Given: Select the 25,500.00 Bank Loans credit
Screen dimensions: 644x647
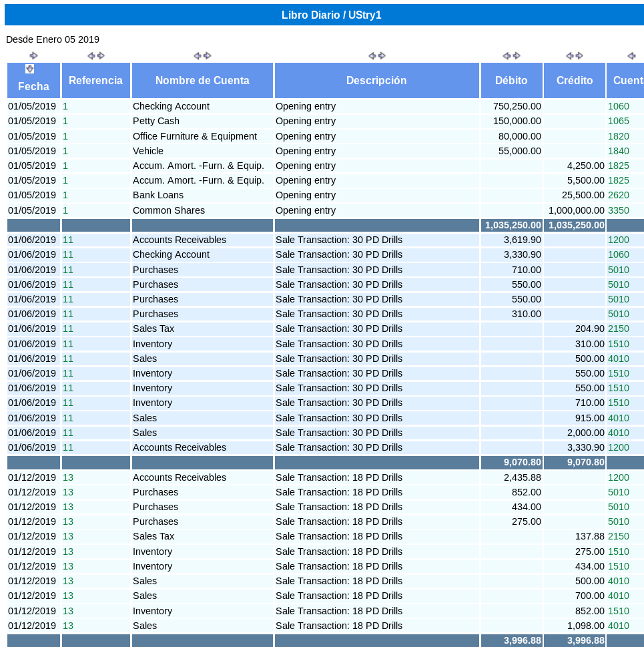Looking at the screenshot, I should (x=583, y=195).
